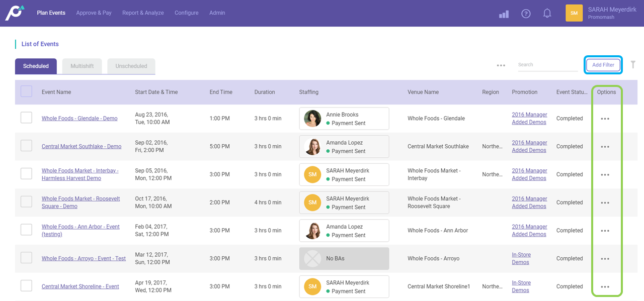This screenshot has height=301, width=644.
Task: Open Central Market Southlake - Demo event link
Action: [82, 147]
